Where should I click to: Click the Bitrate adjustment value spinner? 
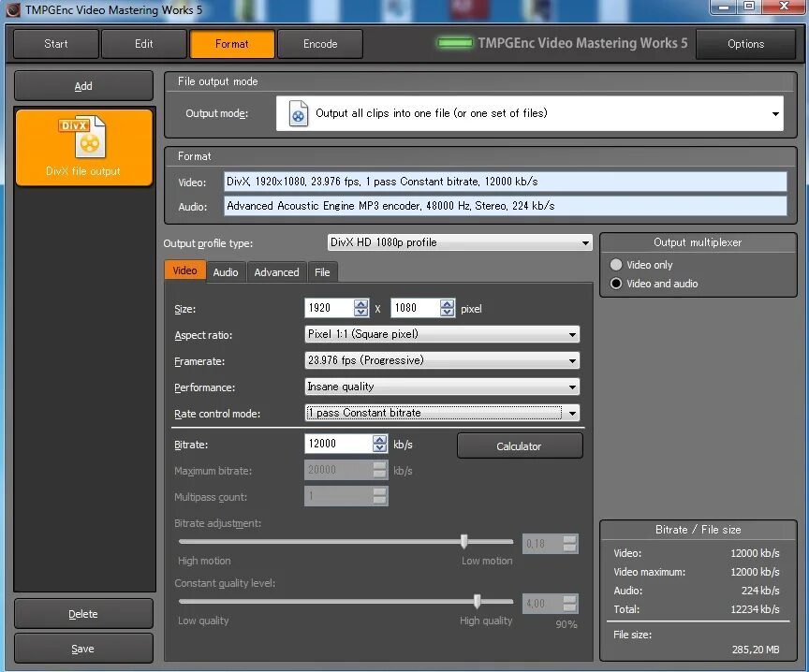pyautogui.click(x=569, y=544)
